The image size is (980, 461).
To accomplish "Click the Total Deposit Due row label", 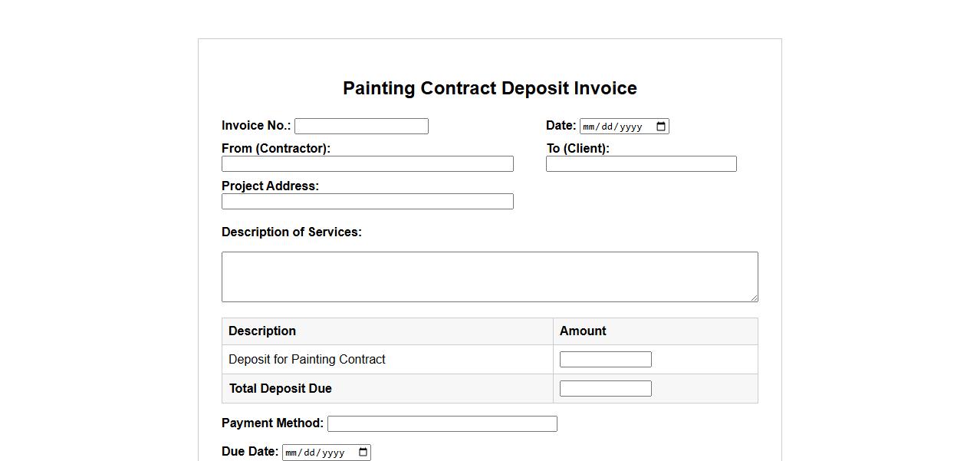I will pyautogui.click(x=281, y=389).
